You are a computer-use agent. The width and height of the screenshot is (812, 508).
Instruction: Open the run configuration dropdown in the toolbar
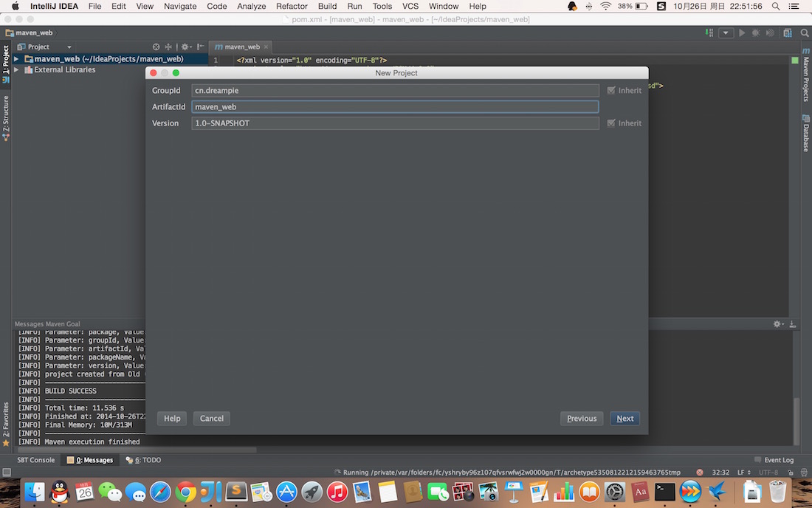pos(726,32)
